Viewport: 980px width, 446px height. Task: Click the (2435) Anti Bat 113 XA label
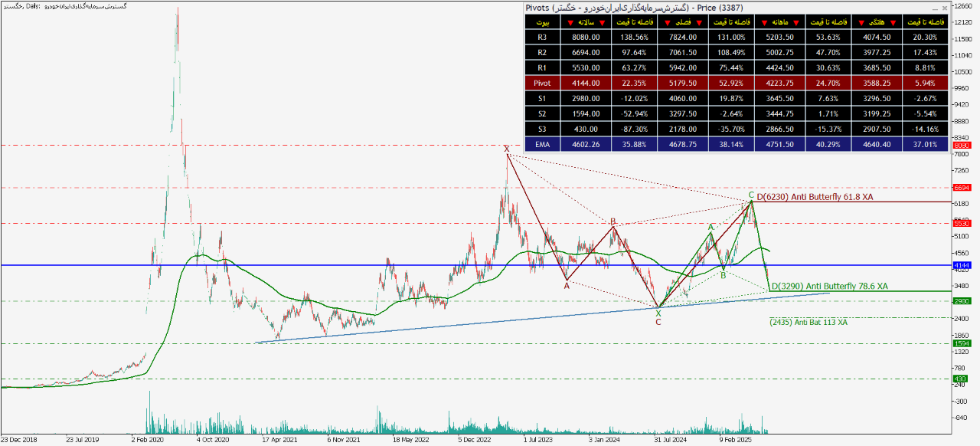pos(808,323)
